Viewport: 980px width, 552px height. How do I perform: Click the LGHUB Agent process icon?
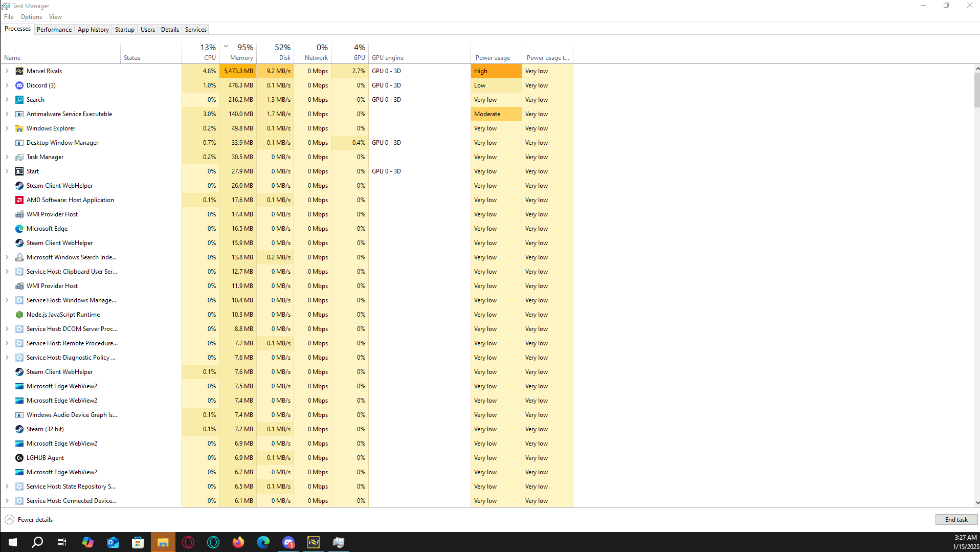19,458
